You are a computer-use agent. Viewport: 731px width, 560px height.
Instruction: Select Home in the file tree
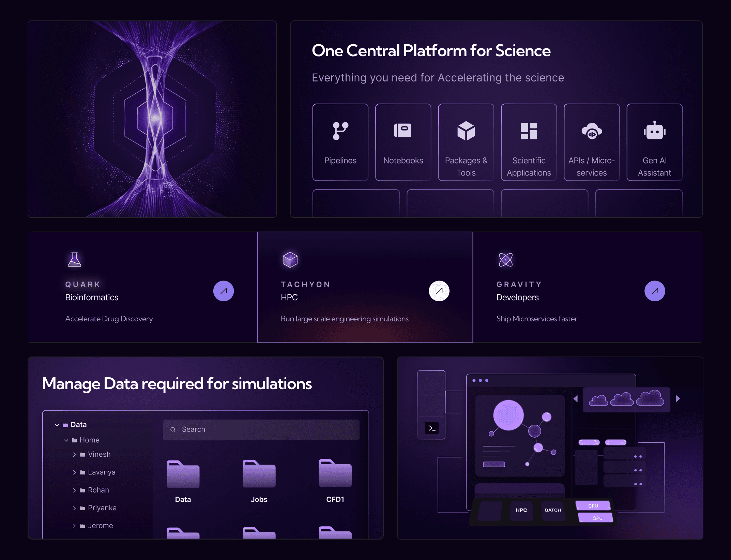point(89,440)
